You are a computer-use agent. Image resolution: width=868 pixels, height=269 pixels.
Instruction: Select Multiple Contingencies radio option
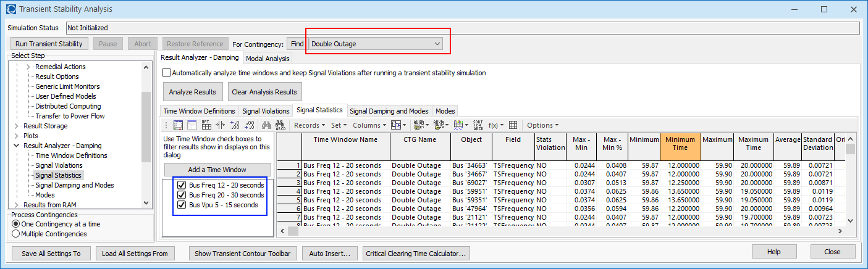(x=15, y=234)
